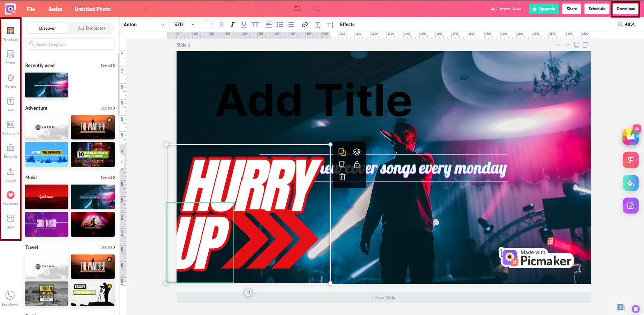Click the Schedule button
The height and width of the screenshot is (315, 644).
597,9
